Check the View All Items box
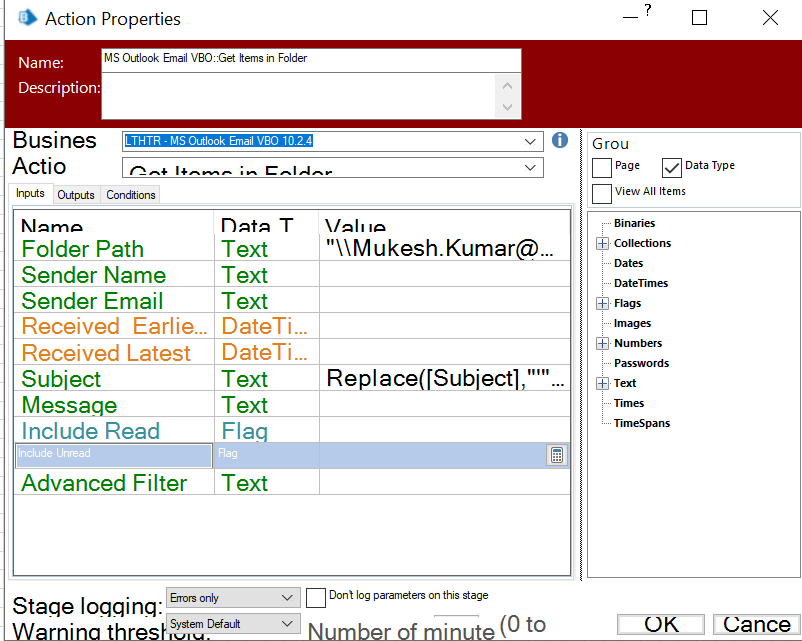 pos(602,192)
